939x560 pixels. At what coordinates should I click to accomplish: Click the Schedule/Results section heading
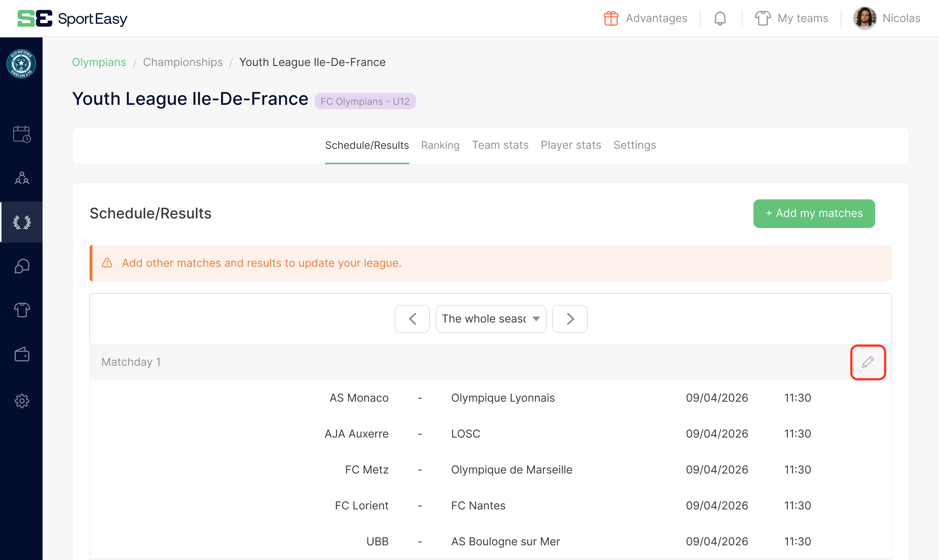pyautogui.click(x=150, y=214)
